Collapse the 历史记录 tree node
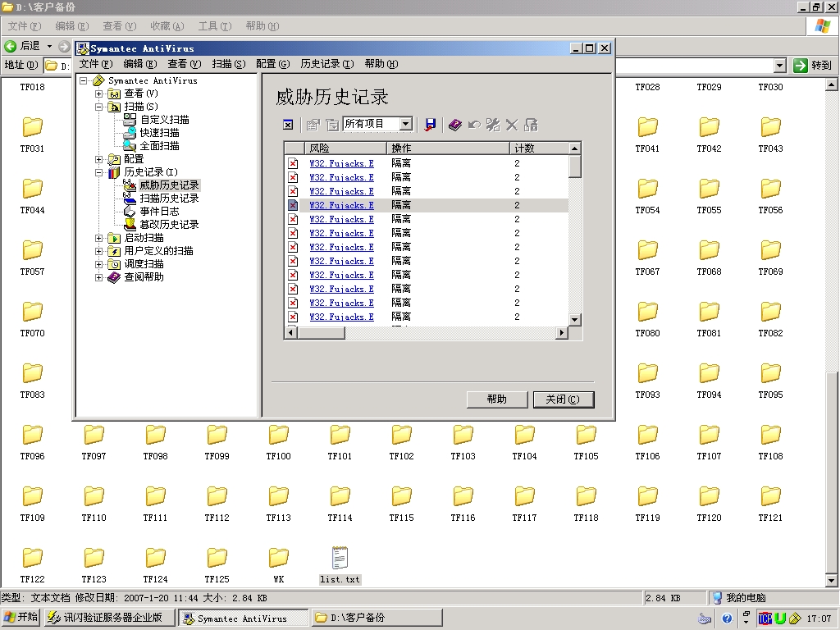Image resolution: width=840 pixels, height=630 pixels. (x=99, y=172)
